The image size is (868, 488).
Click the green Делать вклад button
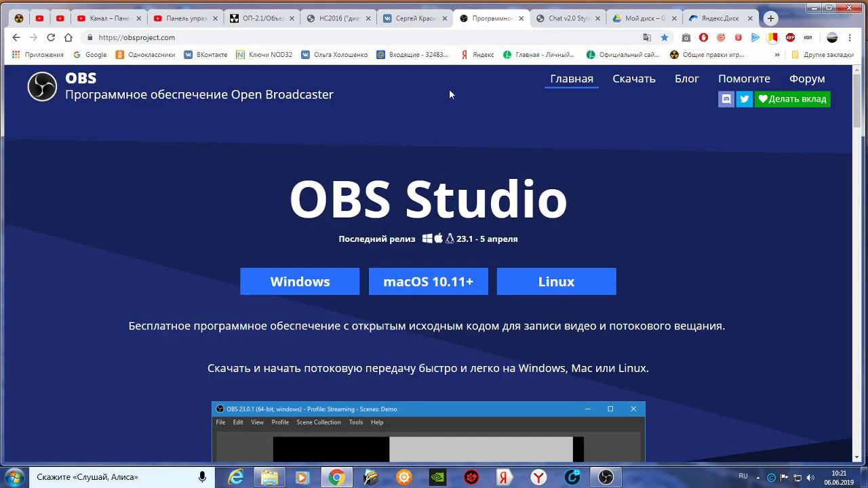[792, 99]
